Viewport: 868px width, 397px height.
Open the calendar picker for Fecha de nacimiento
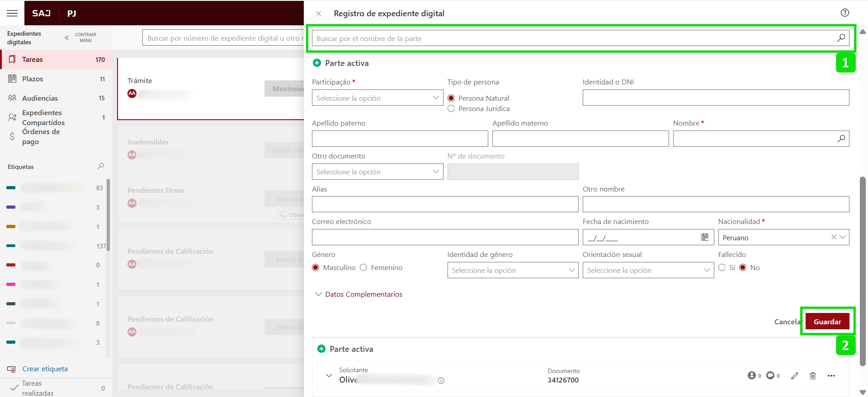coord(705,238)
